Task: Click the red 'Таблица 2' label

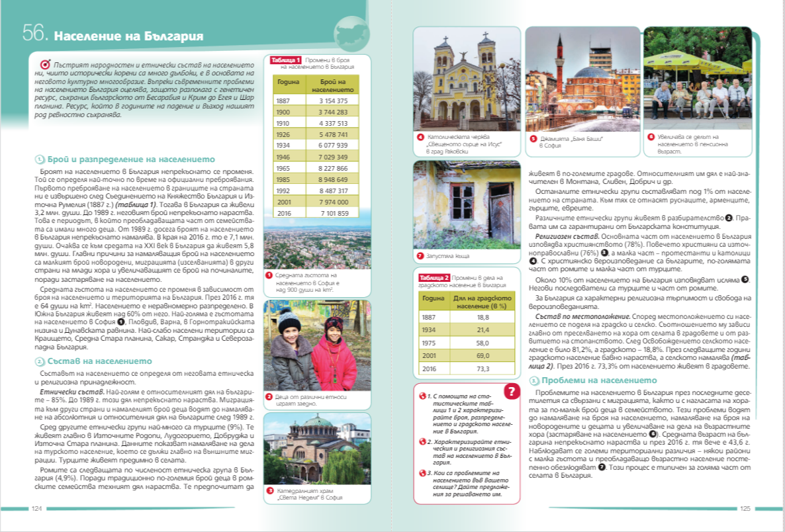Action: 433,277
